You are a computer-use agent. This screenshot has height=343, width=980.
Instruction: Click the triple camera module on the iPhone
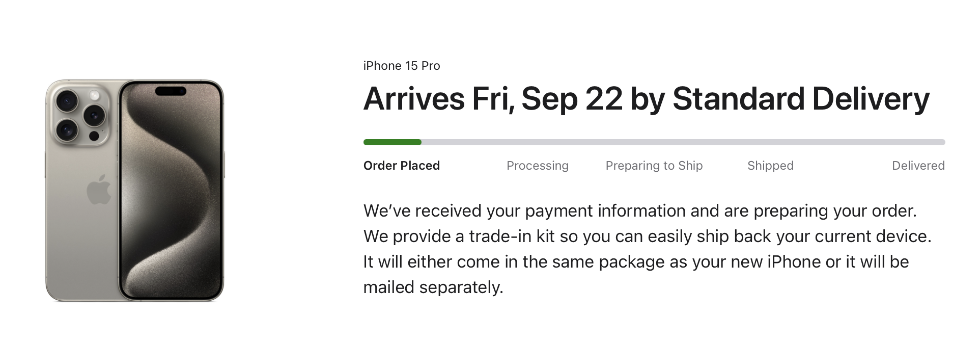coord(80,115)
